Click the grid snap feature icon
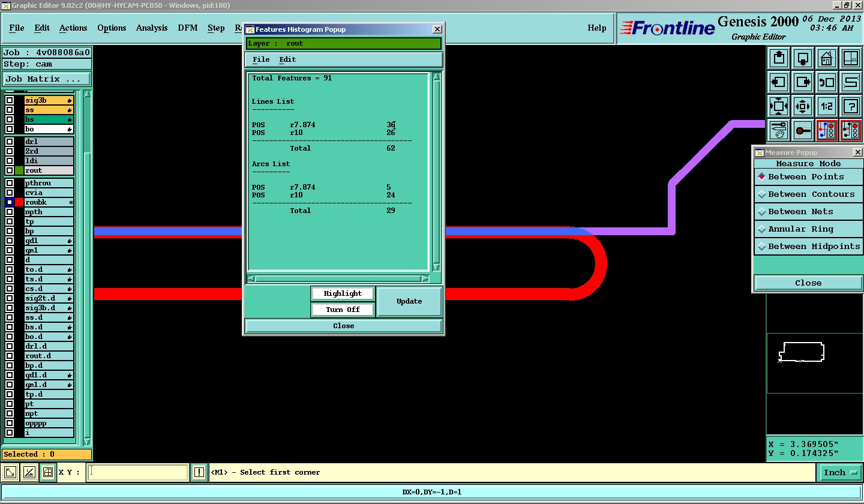Screen dimensions: 864x504 tap(803, 130)
